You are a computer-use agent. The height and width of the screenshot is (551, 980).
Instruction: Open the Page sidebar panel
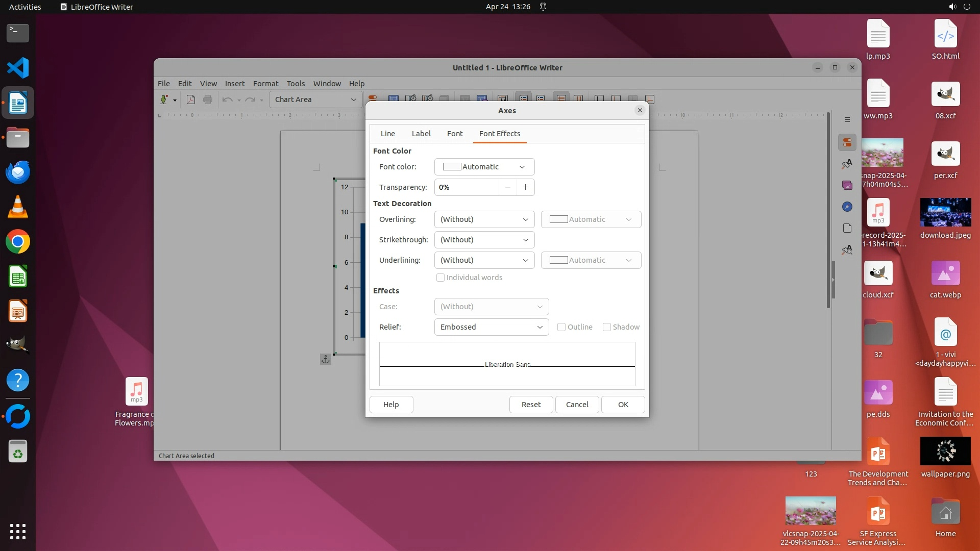[847, 228]
